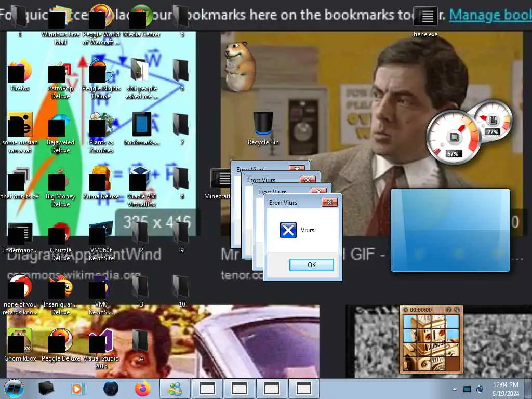The width and height of the screenshot is (532, 399).
Task: Close the front Erorr Viurs dialog
Action: pyautogui.click(x=329, y=203)
